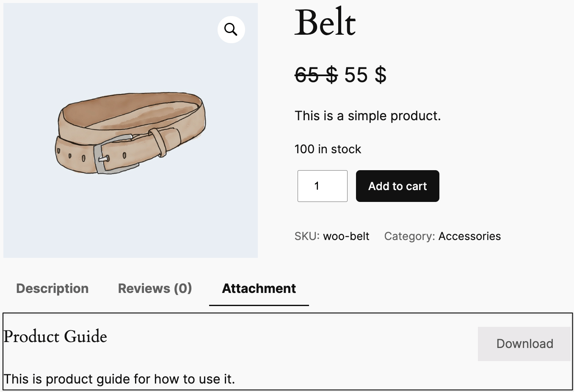Click the simple product description text
The height and width of the screenshot is (392, 574).
(367, 116)
